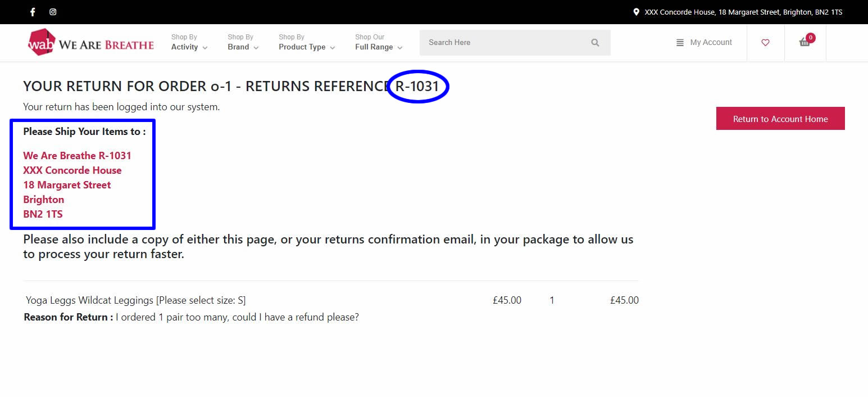Image resolution: width=868 pixels, height=397 pixels.
Task: Open the Facebook social icon
Action: click(33, 12)
